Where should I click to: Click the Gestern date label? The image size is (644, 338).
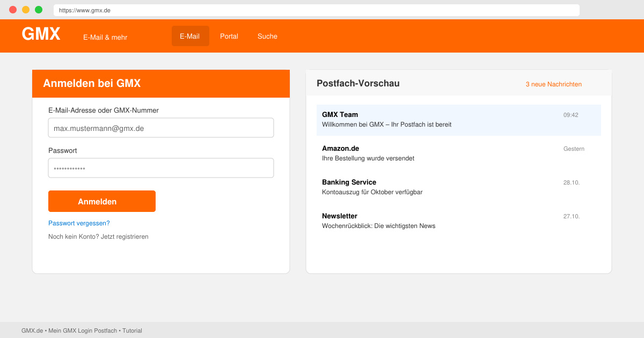tap(574, 149)
